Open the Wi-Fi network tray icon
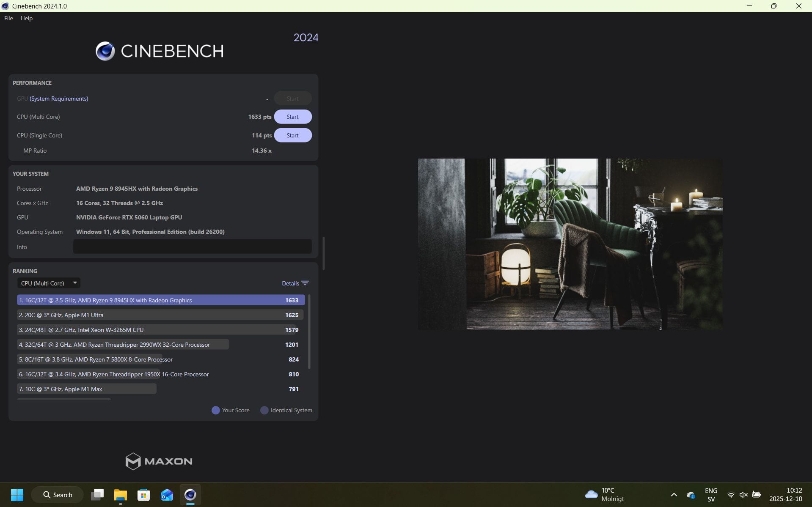 coord(731,495)
